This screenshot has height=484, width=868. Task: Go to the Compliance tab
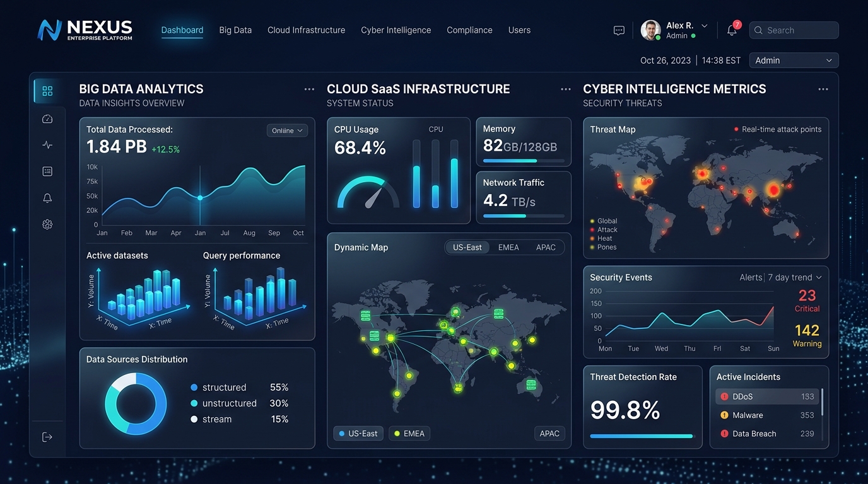(x=469, y=30)
